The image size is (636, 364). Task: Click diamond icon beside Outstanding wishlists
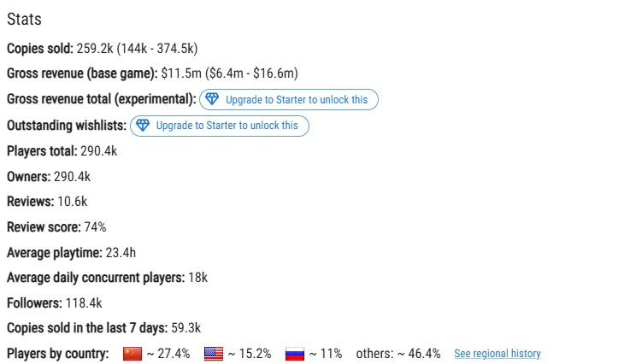click(x=143, y=126)
